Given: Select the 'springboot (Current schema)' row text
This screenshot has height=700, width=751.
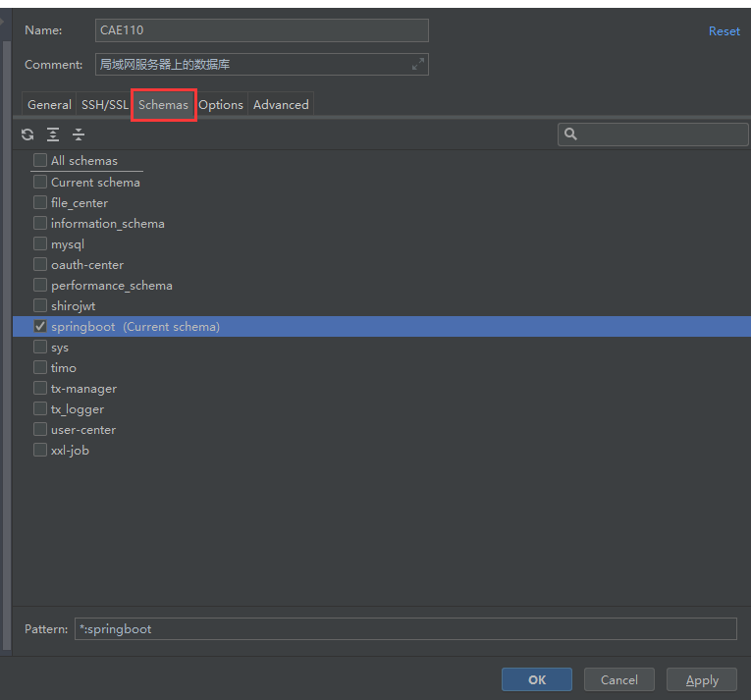Looking at the screenshot, I should [x=135, y=327].
